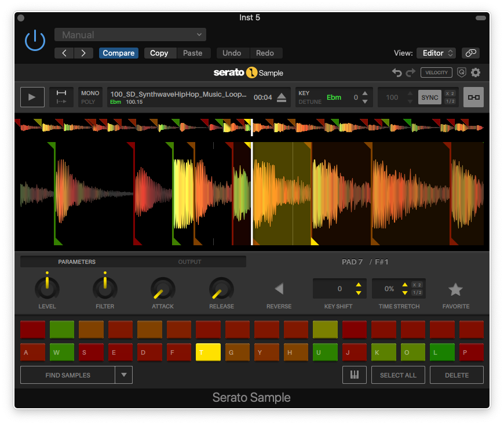Mark the pad with the Favorite star
The height and width of the screenshot is (425, 504).
click(455, 289)
